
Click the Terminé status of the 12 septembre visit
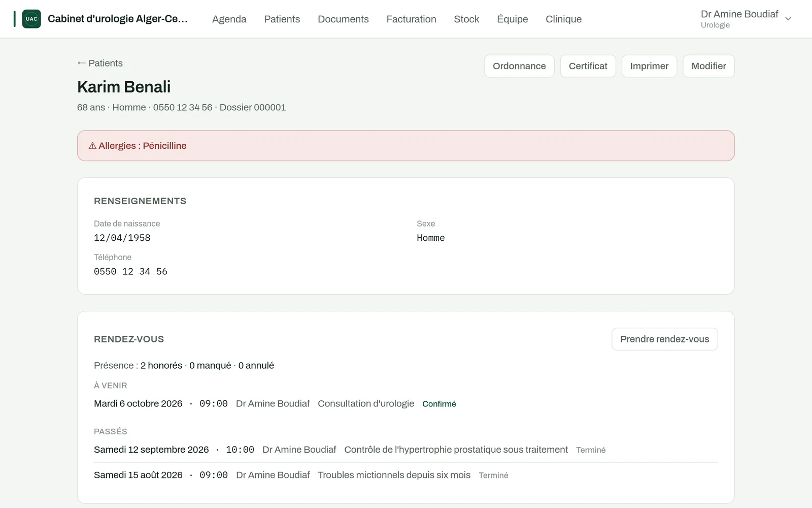coord(591,450)
